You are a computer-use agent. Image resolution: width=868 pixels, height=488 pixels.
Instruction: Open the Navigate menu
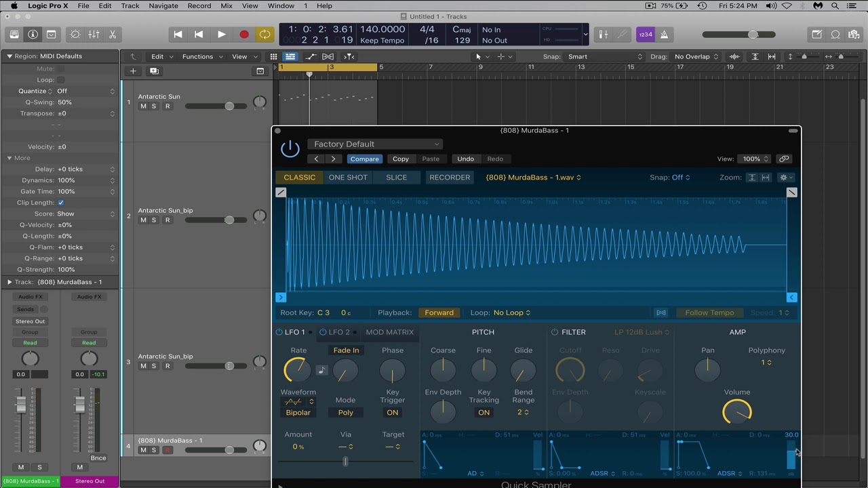(163, 5)
